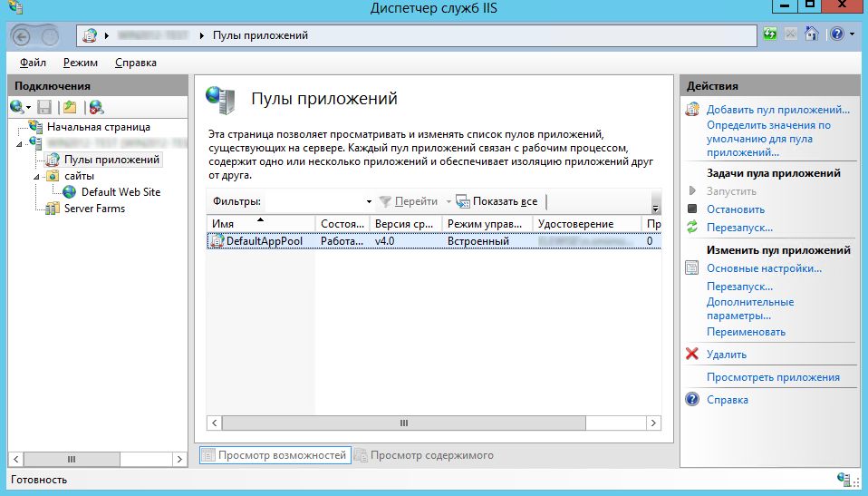Screen dimensions: 868x496
Task: Select Server Farms in the tree
Action: point(94,209)
